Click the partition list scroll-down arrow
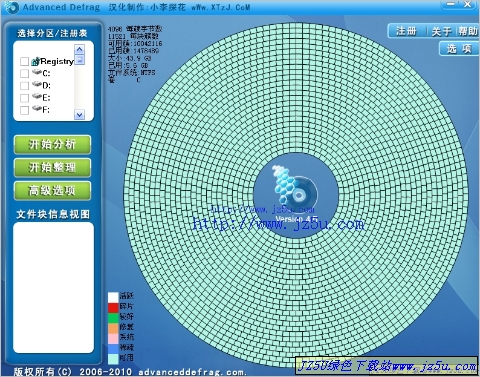 (x=79, y=115)
